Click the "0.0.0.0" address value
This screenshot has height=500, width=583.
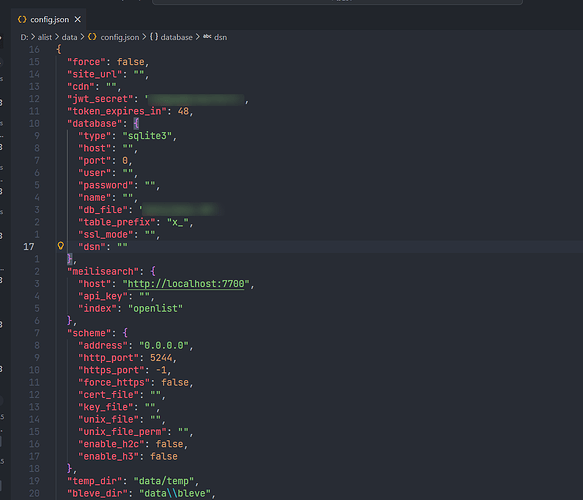pyautogui.click(x=164, y=346)
